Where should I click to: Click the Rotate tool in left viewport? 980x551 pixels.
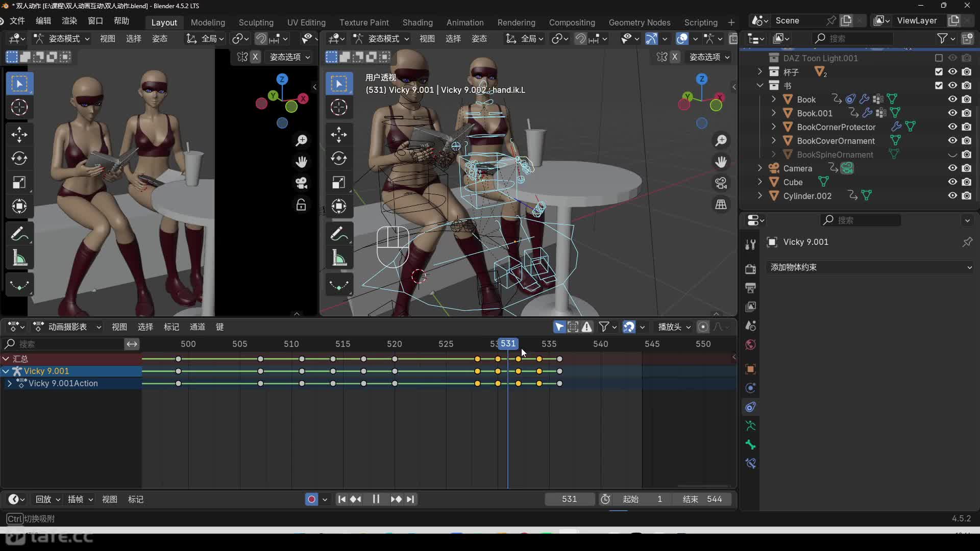(x=19, y=158)
